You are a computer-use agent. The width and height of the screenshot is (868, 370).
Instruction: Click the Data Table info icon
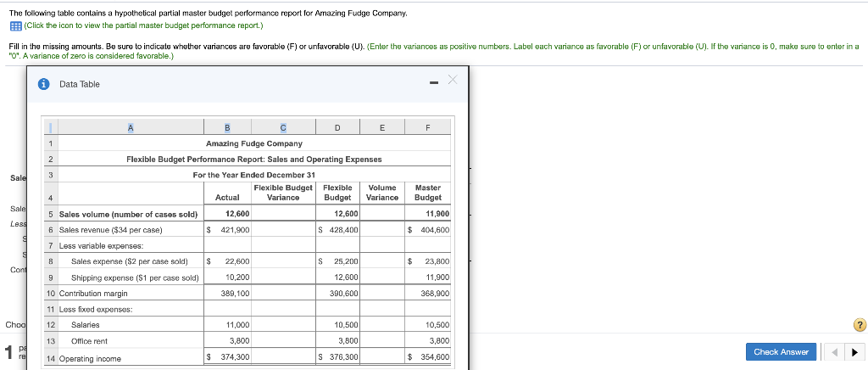click(x=43, y=84)
